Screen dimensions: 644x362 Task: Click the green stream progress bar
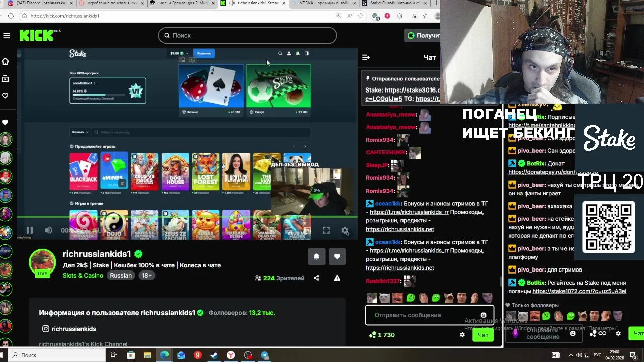pos(187,217)
